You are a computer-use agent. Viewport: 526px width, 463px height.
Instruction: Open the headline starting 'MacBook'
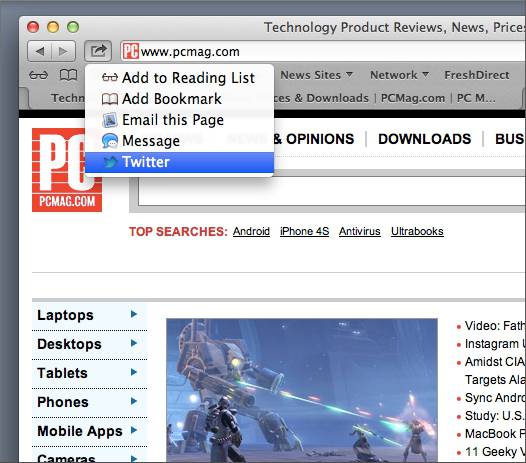pyautogui.click(x=495, y=434)
